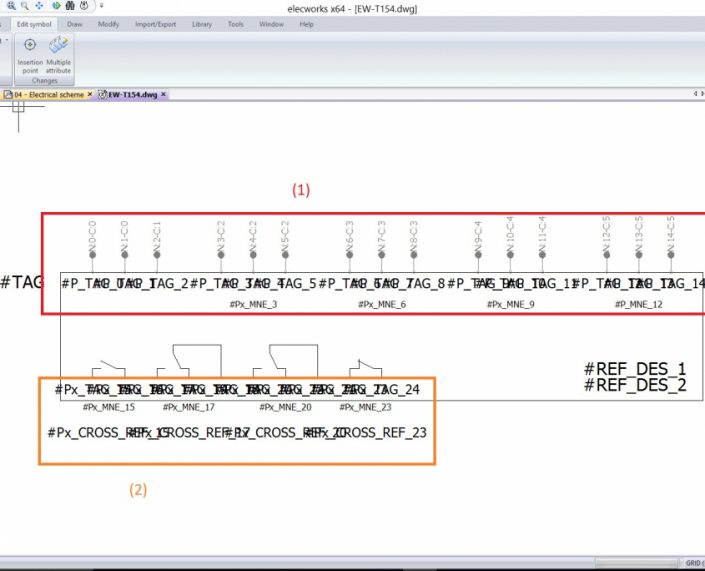Image resolution: width=705 pixels, height=571 pixels.
Task: Select the #Px_MNE_23 attribute
Action: pos(365,407)
